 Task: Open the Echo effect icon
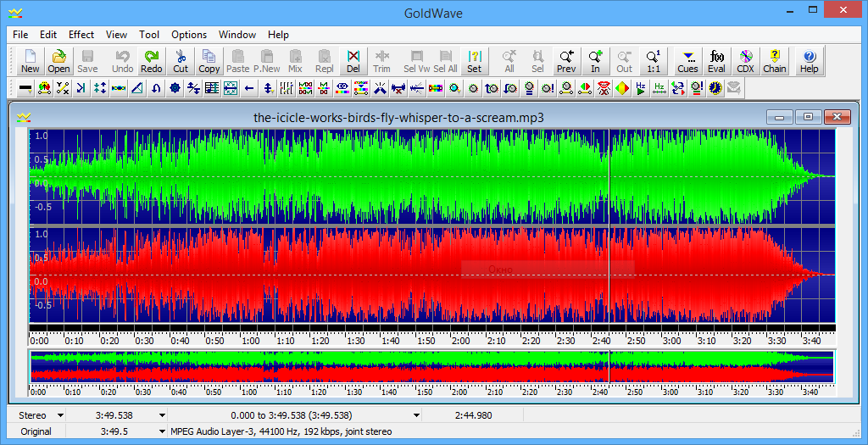[81, 88]
